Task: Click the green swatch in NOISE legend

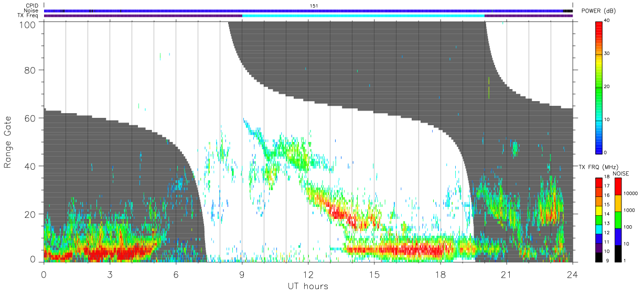Action: (x=618, y=219)
